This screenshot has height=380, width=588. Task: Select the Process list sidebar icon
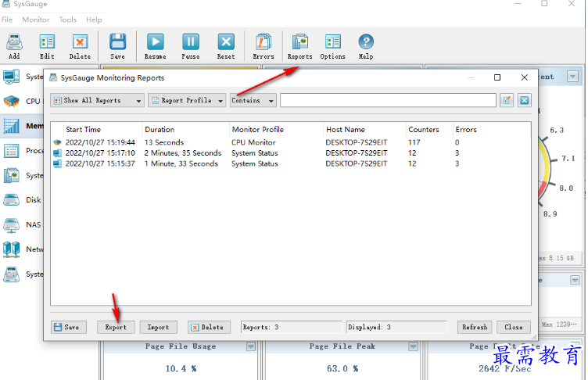(x=11, y=151)
